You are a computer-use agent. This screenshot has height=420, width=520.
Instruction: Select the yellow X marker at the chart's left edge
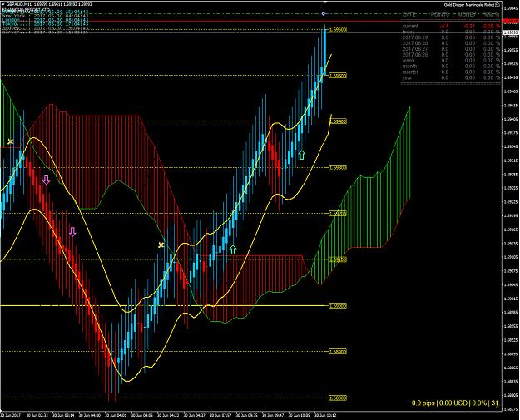[10, 141]
